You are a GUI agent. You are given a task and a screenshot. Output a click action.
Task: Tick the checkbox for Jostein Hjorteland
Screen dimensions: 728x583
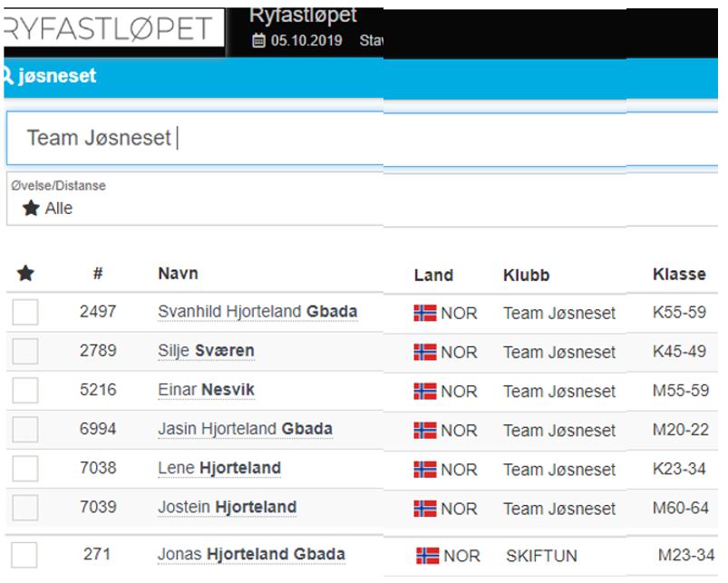click(x=25, y=507)
